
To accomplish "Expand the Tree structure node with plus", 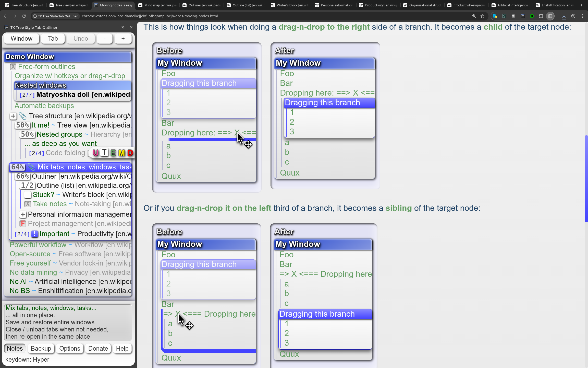I will 13,116.
